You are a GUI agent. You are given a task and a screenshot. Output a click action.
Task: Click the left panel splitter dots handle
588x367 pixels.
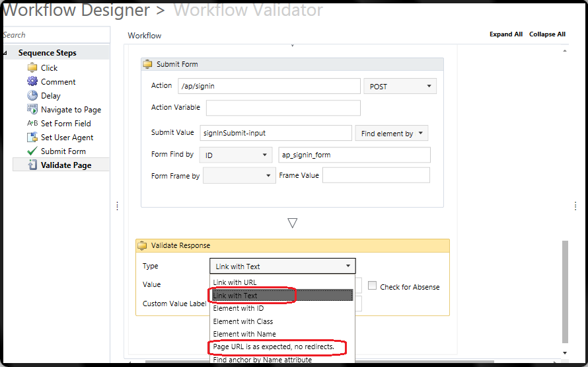coord(118,206)
